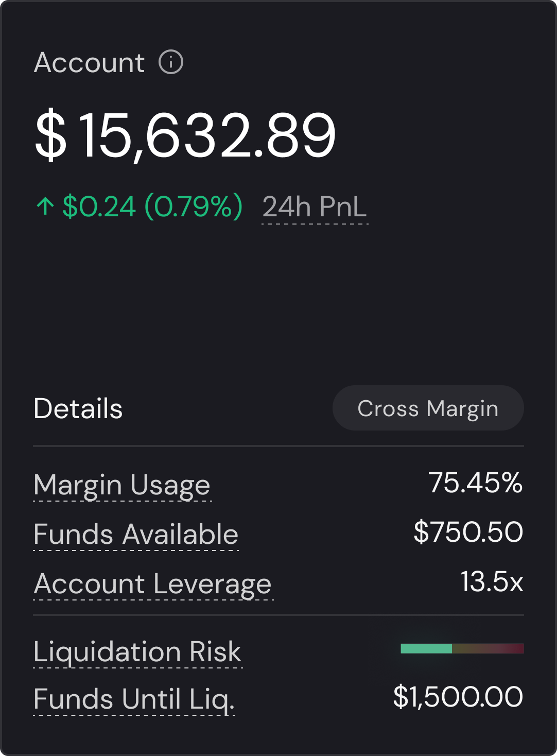Click the Account info icon
The width and height of the screenshot is (557, 756).
pos(171,62)
